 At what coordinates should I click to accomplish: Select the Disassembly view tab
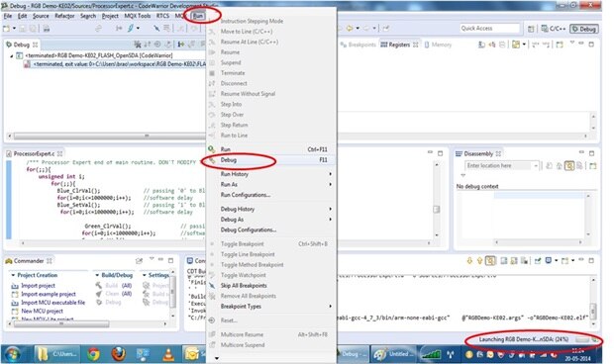point(478,153)
